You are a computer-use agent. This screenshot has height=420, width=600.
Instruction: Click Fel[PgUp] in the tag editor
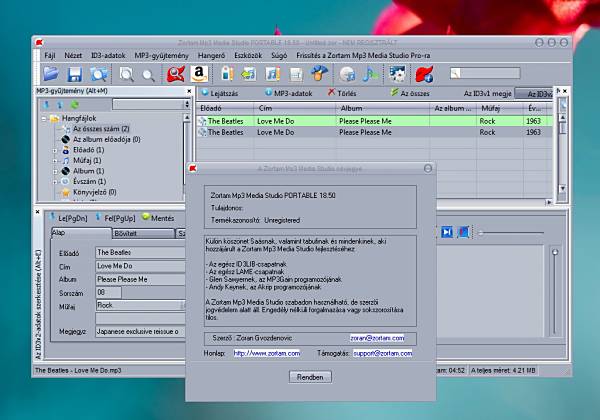coord(115,218)
